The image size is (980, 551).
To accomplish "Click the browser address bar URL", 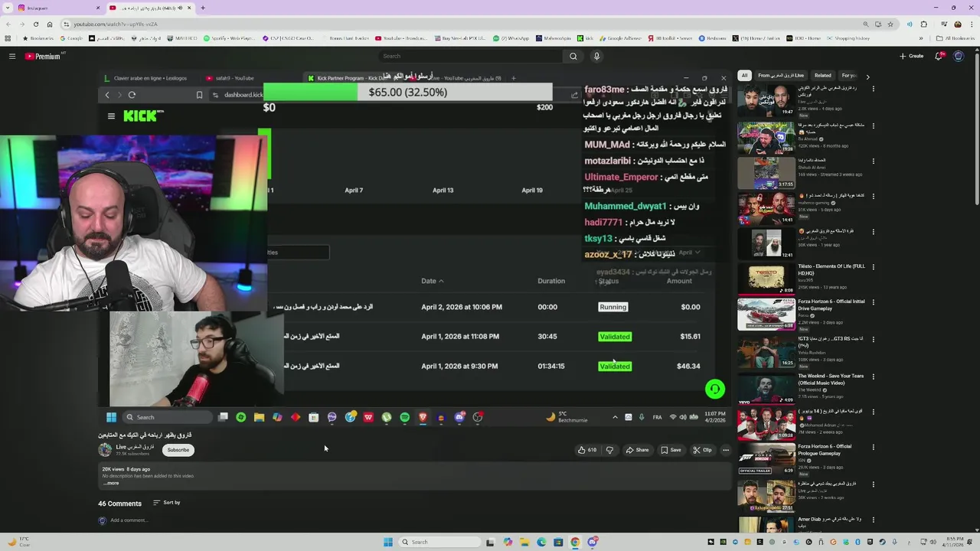I will tap(116, 24).
